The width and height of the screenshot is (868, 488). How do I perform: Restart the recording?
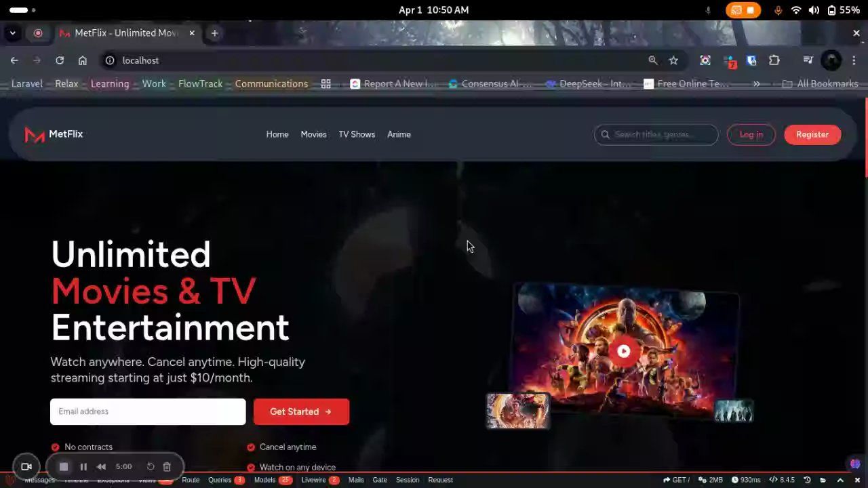151,466
